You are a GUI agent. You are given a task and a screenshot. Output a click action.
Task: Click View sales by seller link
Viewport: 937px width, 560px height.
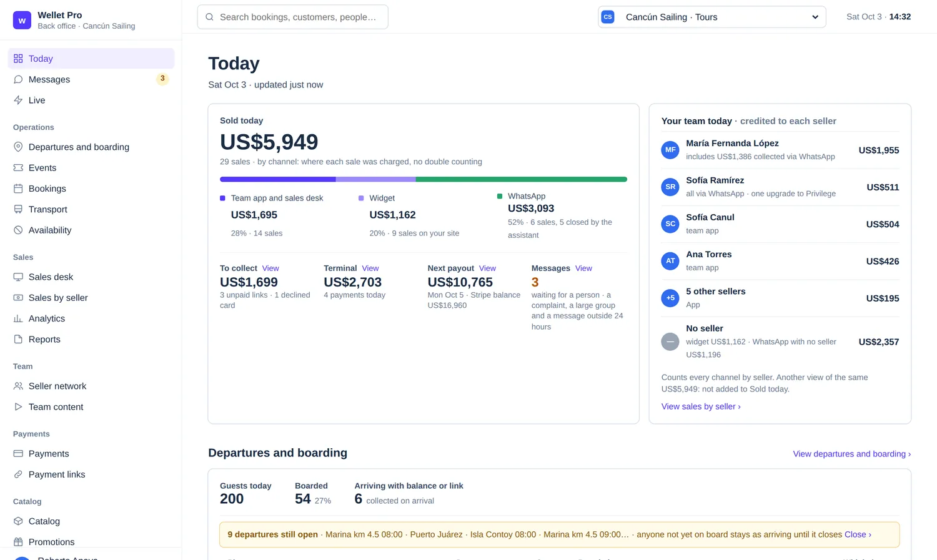(701, 406)
